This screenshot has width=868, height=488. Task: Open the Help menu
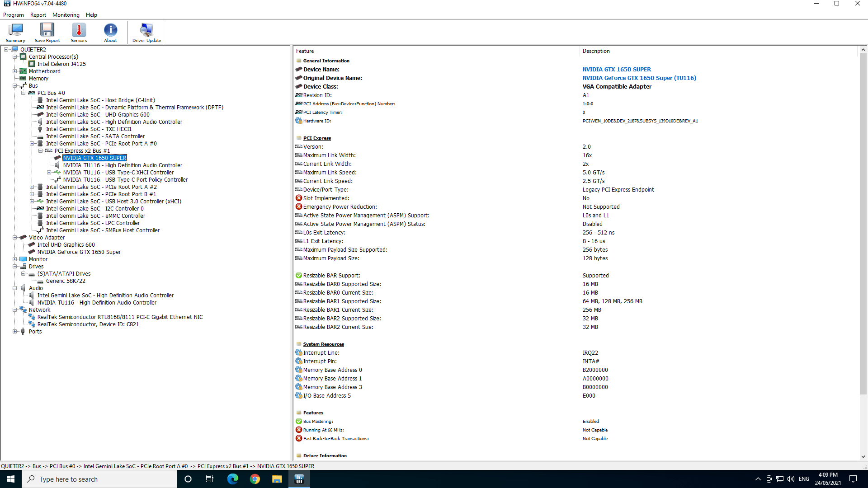tap(91, 15)
